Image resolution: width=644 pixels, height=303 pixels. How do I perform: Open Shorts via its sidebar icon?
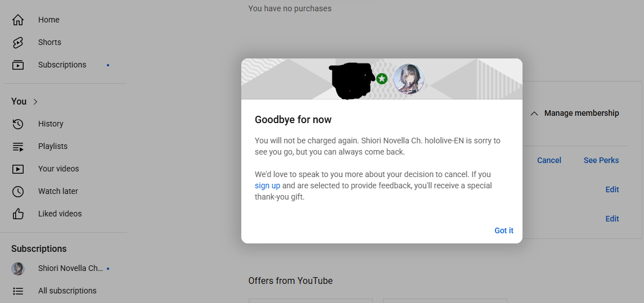point(17,42)
